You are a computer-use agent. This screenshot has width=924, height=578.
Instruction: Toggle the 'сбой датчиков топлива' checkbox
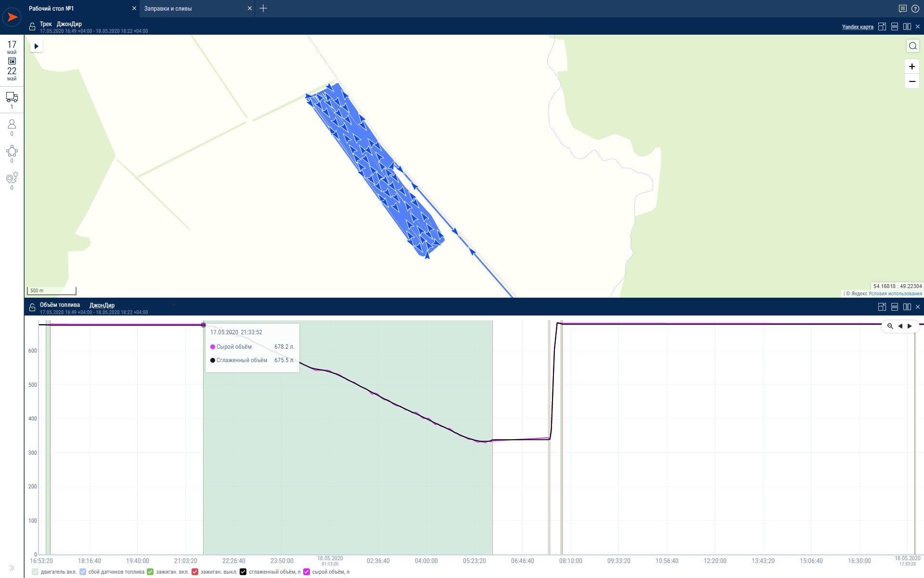pos(83,572)
